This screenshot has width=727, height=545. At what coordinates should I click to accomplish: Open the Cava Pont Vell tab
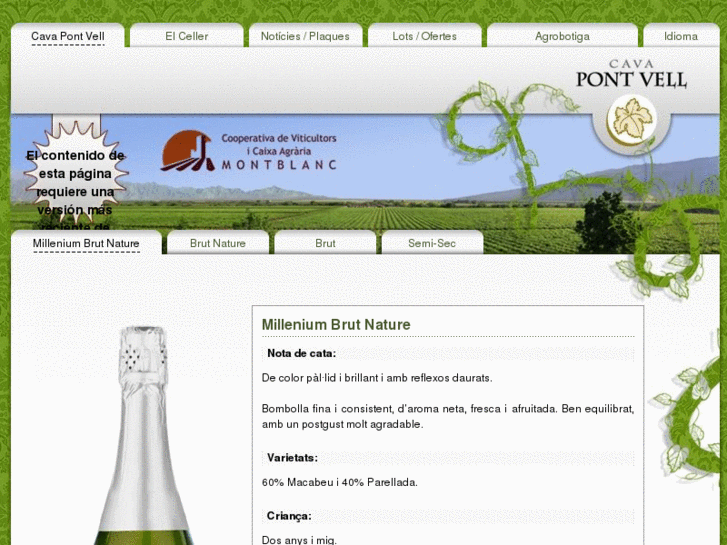coord(68,36)
